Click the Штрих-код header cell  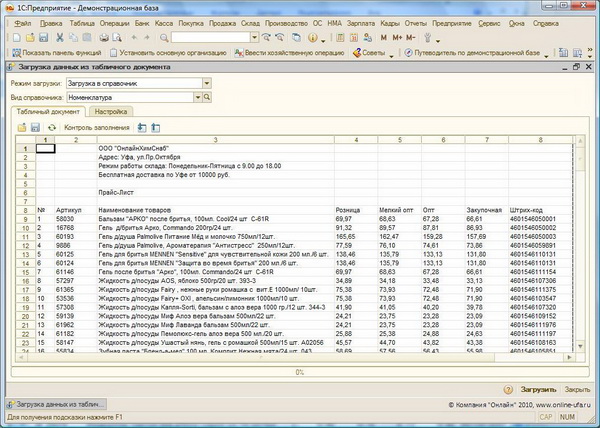541,210
